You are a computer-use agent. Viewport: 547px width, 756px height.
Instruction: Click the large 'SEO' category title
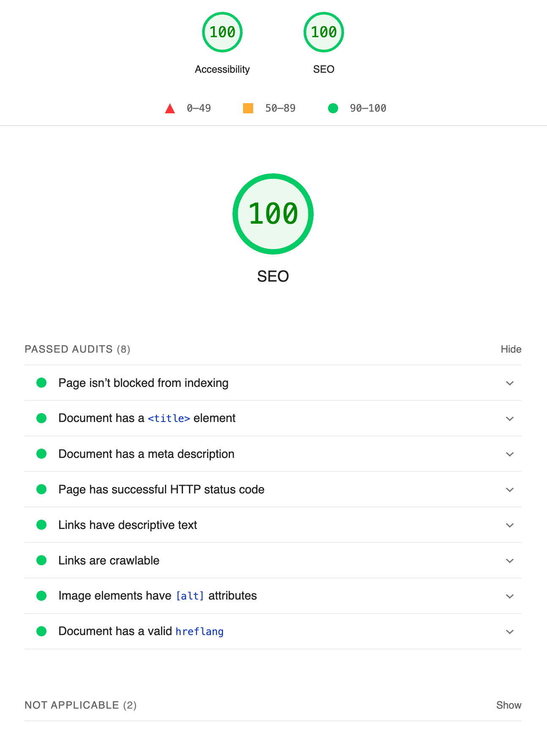[273, 277]
